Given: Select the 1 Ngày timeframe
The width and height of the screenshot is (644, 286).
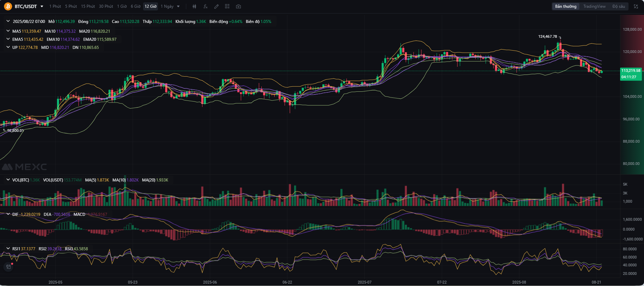Looking at the screenshot, I should [x=167, y=6].
